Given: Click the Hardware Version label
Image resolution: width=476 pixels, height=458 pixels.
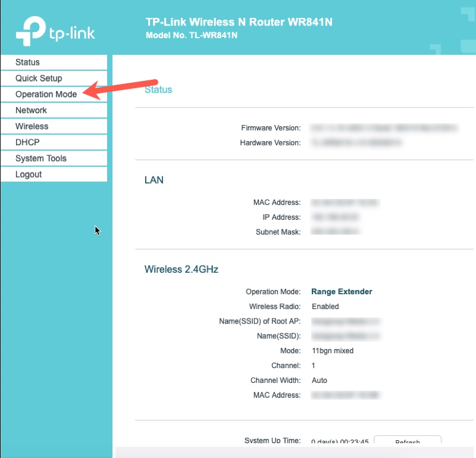Looking at the screenshot, I should [270, 143].
